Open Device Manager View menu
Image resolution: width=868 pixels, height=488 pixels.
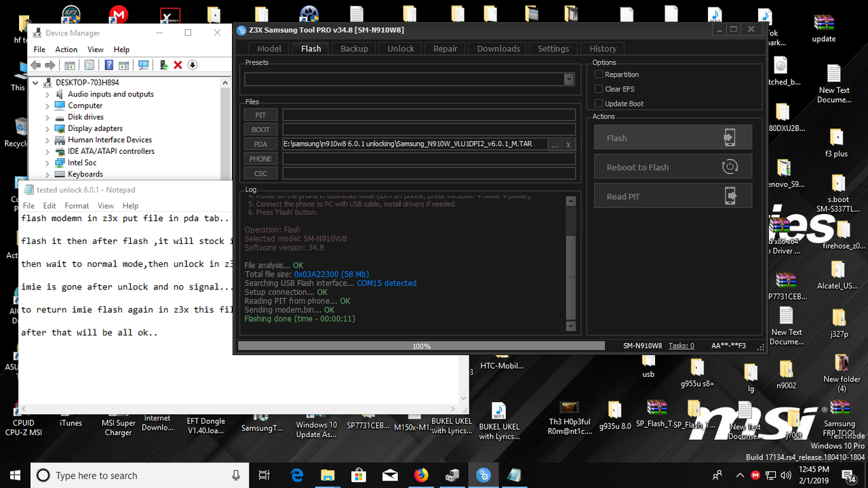96,49
